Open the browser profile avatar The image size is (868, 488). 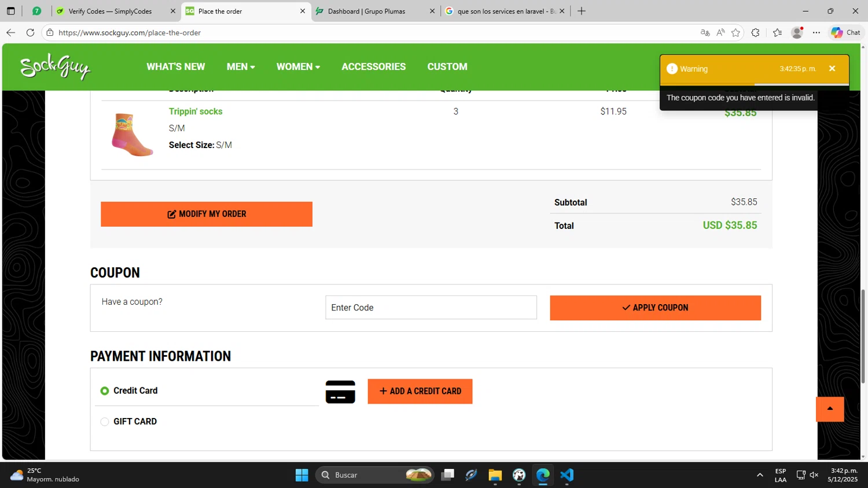pos(797,32)
